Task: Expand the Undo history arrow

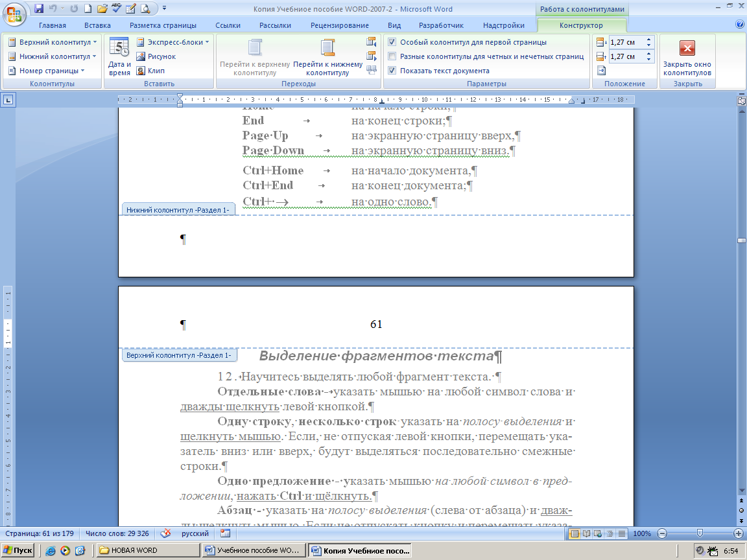Action: coord(62,8)
